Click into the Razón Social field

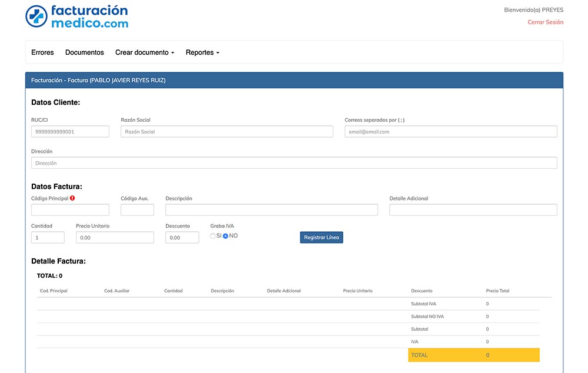pyautogui.click(x=226, y=132)
